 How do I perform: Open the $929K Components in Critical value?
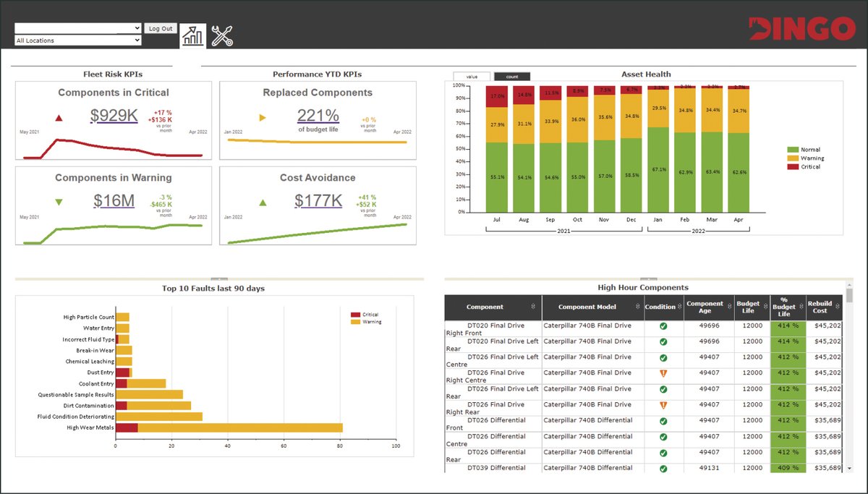114,115
